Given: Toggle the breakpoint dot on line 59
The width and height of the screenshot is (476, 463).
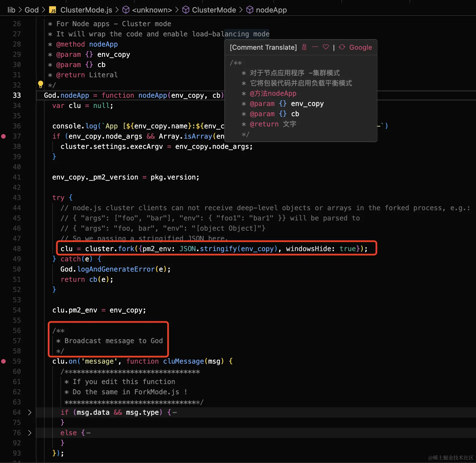Looking at the screenshot, I should [3, 361].
